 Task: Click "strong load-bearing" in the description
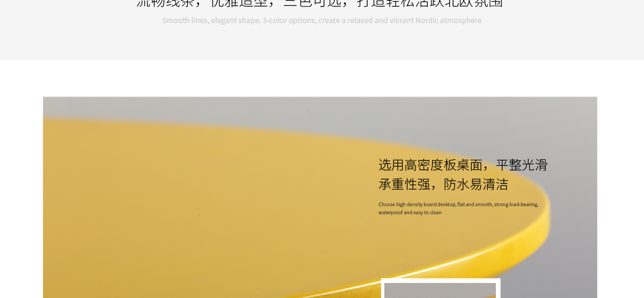pos(516,205)
